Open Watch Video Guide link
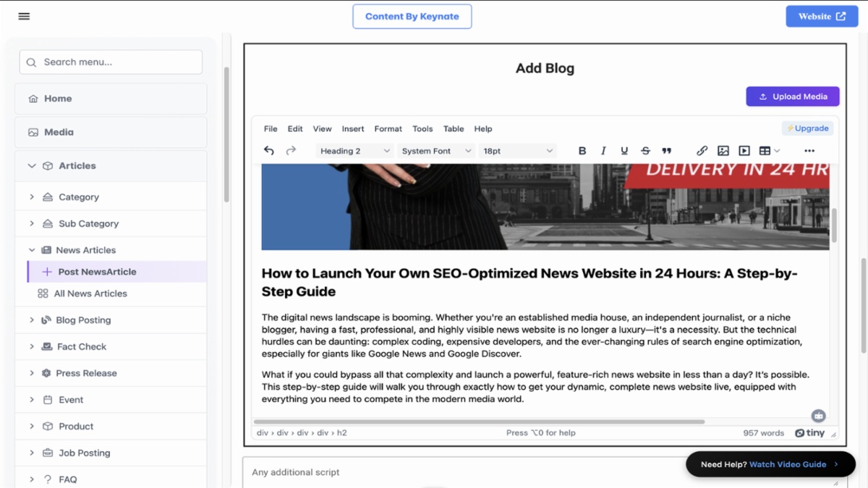The image size is (868, 488). [788, 464]
